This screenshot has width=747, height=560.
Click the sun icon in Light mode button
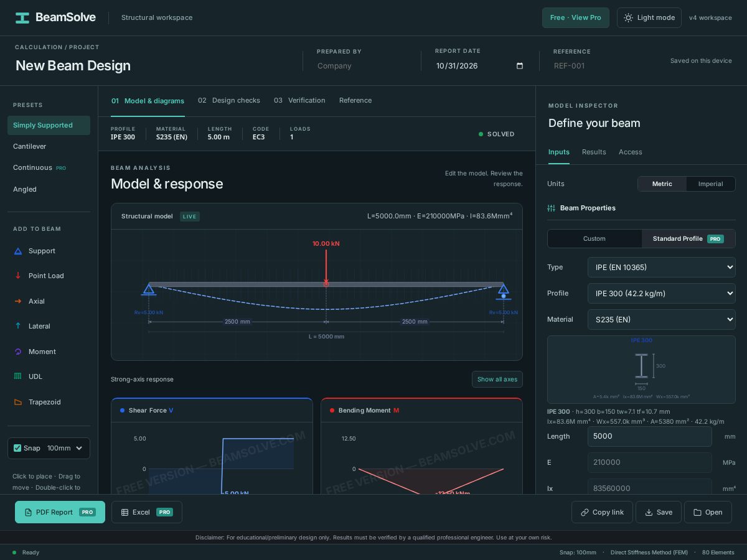coord(628,17)
